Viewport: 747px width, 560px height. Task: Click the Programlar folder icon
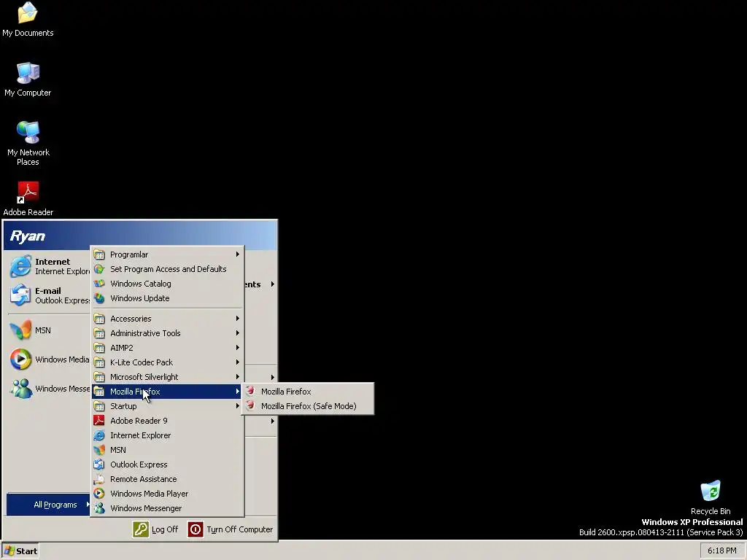tap(99, 254)
